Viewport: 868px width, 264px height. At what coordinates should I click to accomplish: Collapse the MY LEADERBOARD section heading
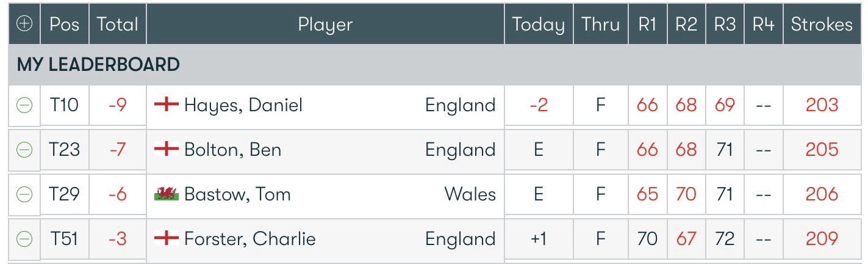pos(98,65)
